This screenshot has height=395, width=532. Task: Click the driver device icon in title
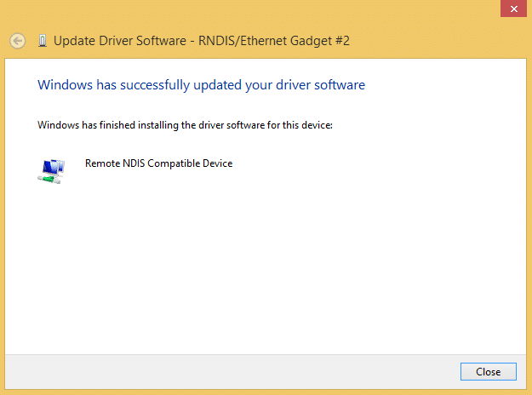click(42, 40)
